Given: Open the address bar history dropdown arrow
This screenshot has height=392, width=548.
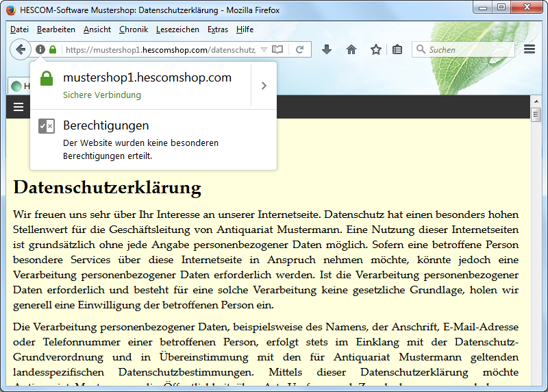Looking at the screenshot, I should (264, 50).
